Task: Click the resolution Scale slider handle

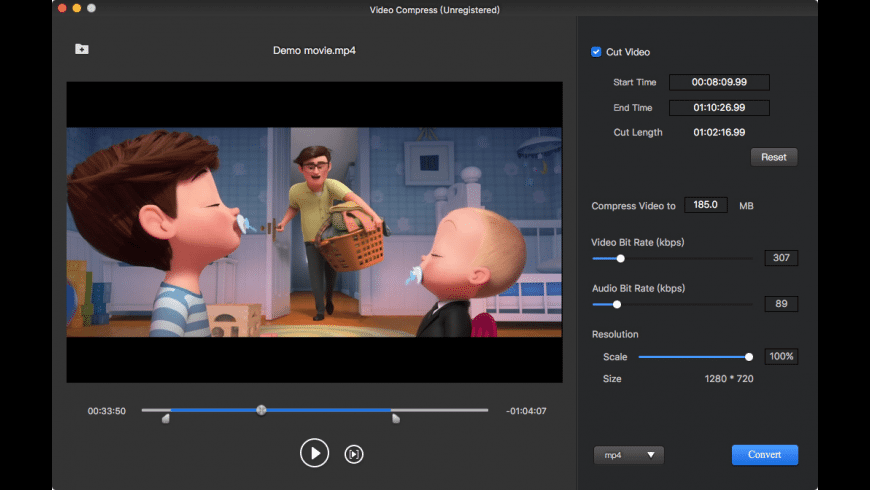Action: coord(749,357)
